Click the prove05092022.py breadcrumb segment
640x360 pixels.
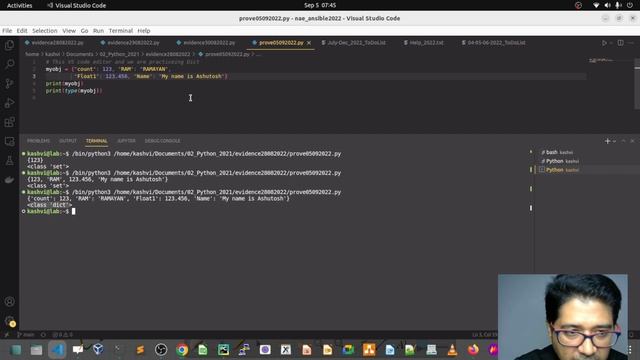[x=227, y=54]
